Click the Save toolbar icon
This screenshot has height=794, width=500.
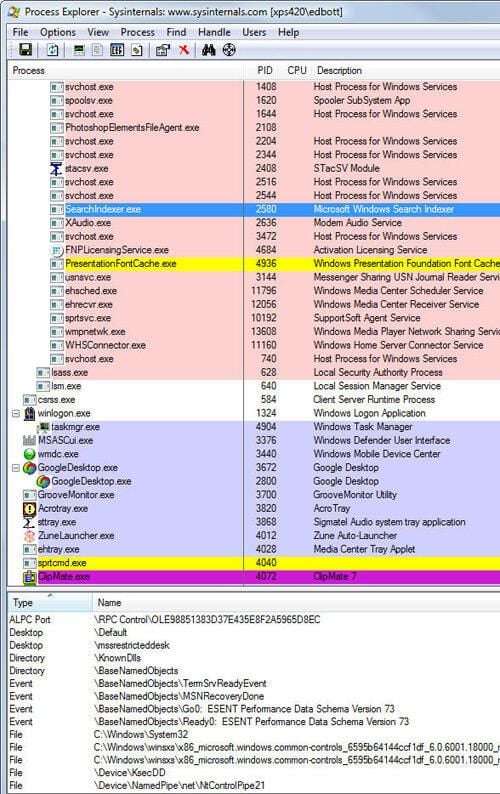[25, 50]
